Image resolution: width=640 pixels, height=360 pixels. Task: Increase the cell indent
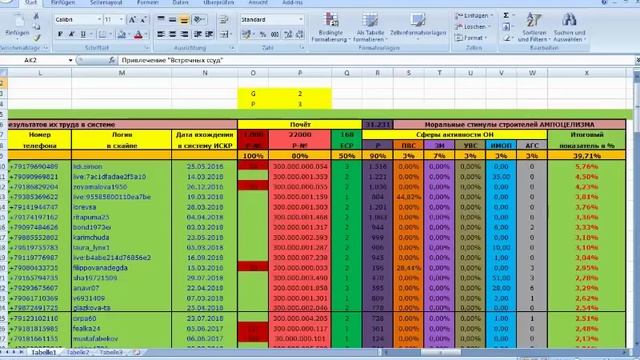click(209, 35)
